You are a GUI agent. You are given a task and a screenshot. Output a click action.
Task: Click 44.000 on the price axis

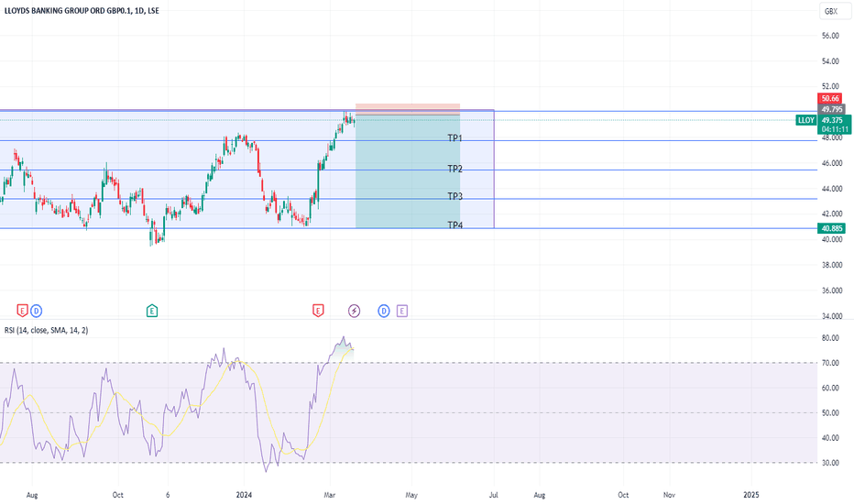coord(832,189)
